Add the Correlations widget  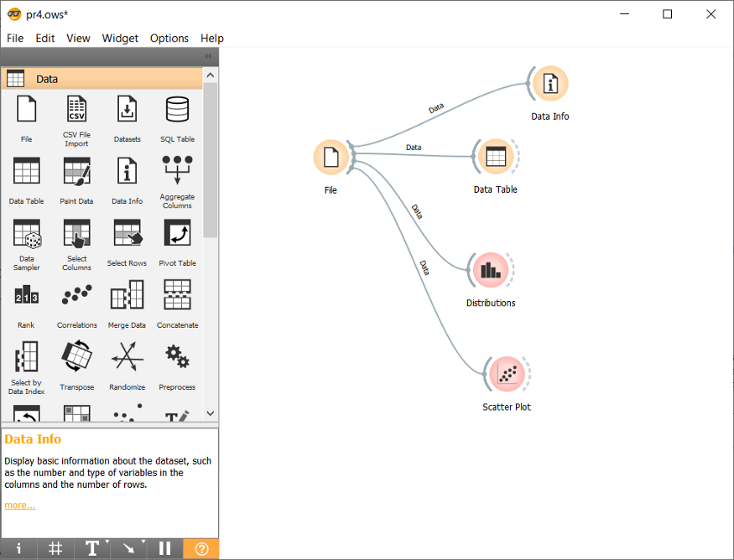pos(76,294)
